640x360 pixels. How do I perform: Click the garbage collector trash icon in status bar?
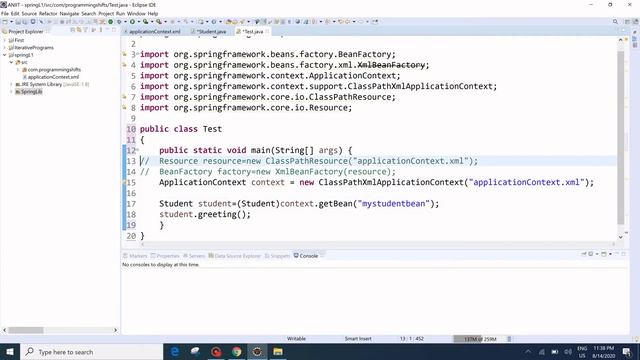509,339
